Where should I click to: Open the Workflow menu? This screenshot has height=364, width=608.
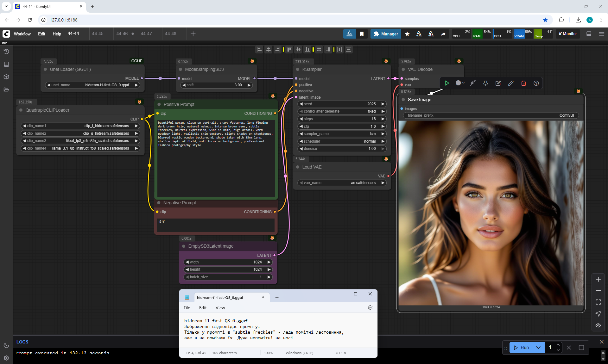(22, 34)
